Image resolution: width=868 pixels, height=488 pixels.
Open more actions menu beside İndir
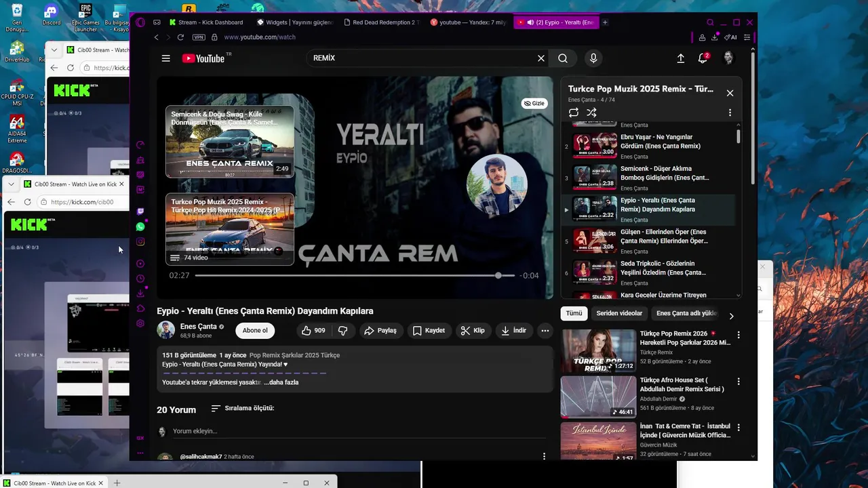coord(545,331)
